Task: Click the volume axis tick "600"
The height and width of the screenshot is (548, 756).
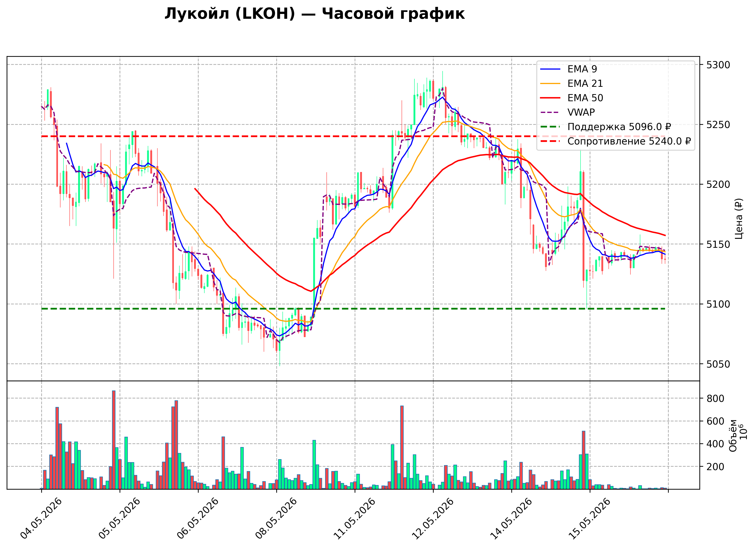Action: tap(715, 421)
